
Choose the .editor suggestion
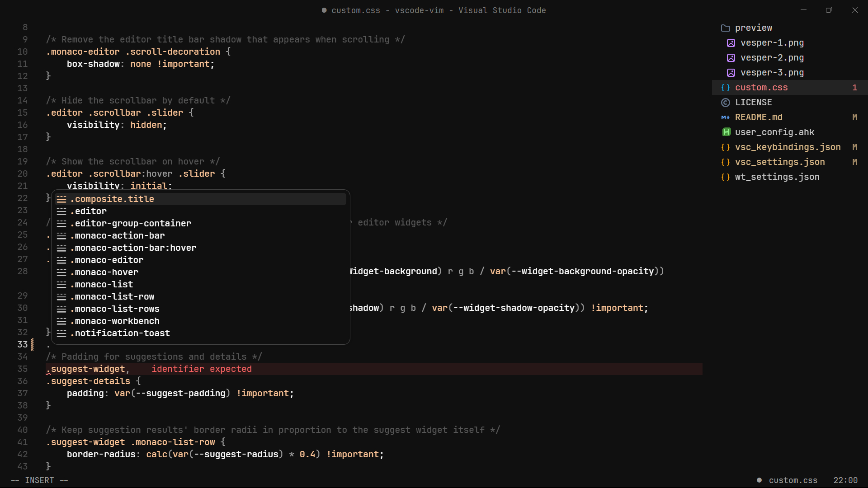200,211
